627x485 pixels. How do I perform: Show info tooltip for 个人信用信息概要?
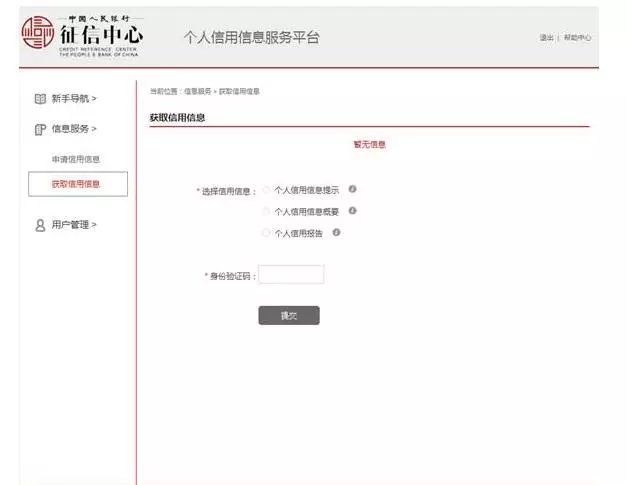pos(352,211)
